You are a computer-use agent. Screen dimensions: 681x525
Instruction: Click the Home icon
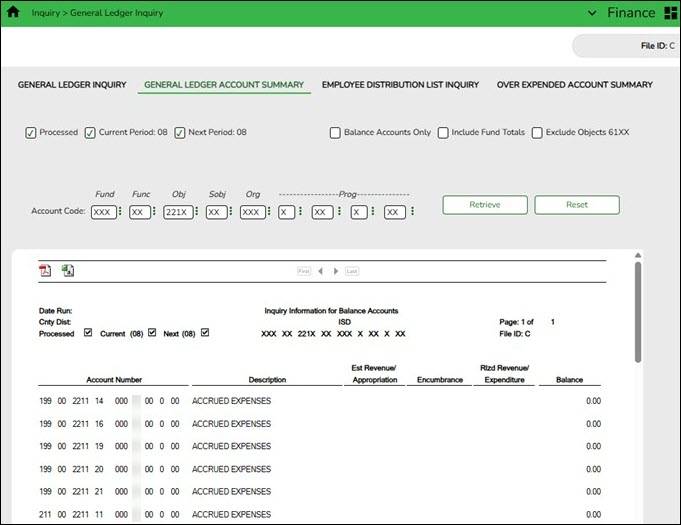tap(14, 13)
